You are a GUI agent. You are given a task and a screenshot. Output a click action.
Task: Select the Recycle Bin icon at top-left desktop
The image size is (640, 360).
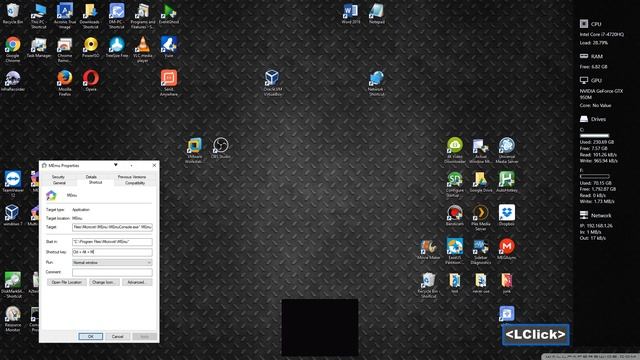13,11
